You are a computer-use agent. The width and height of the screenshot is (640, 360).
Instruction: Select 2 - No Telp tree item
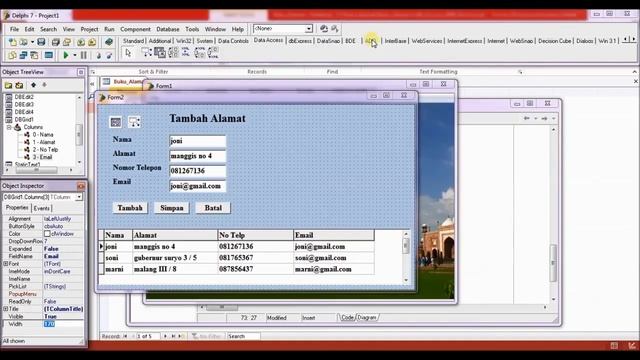tap(45, 150)
